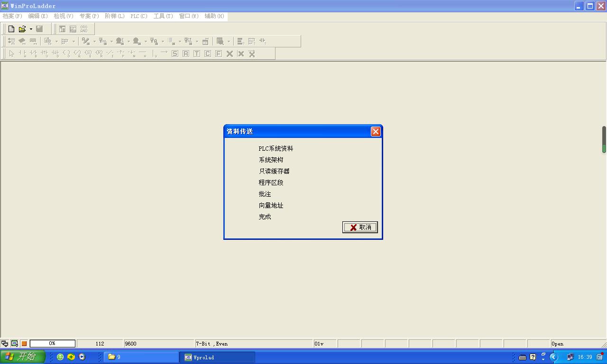Select the output coil ( ) tool

tap(66, 54)
